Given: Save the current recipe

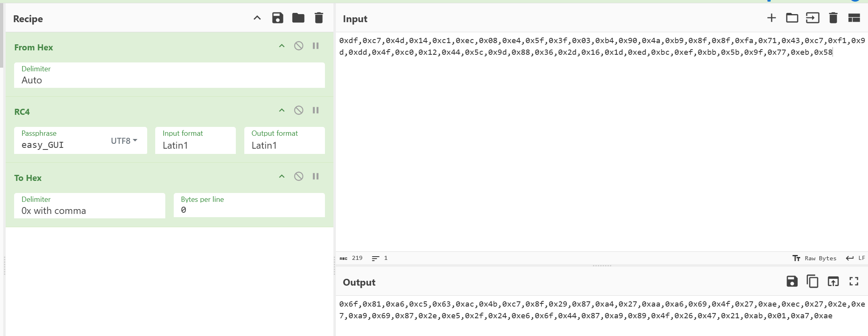Looking at the screenshot, I should pos(277,18).
